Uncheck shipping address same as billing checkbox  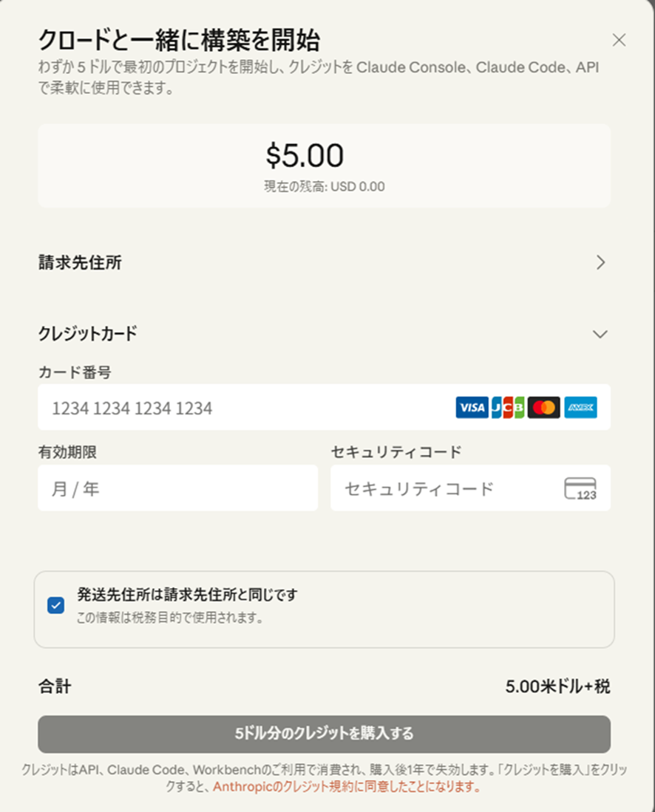[55, 606]
